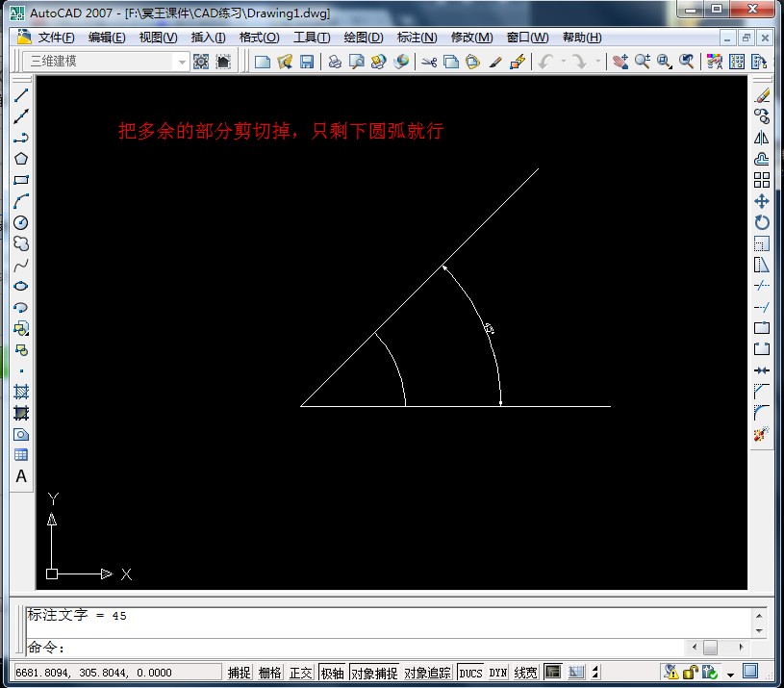Click the Copy object tool icon
Screen dimensions: 784x688
[762, 116]
